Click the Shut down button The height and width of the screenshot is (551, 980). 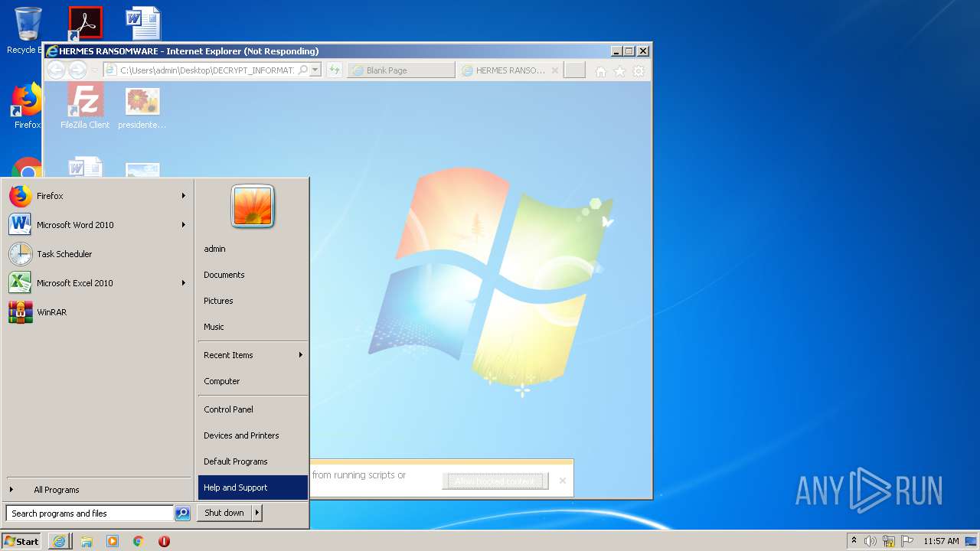224,513
